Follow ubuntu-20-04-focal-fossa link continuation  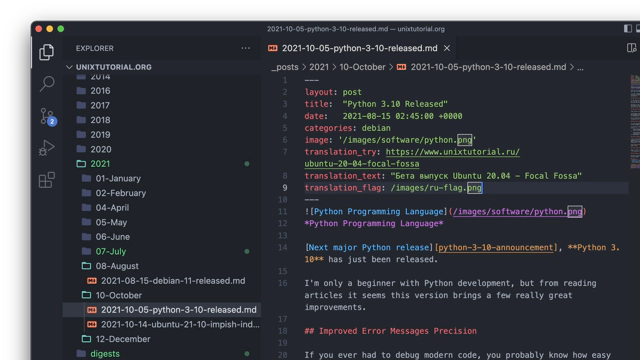coord(362,164)
